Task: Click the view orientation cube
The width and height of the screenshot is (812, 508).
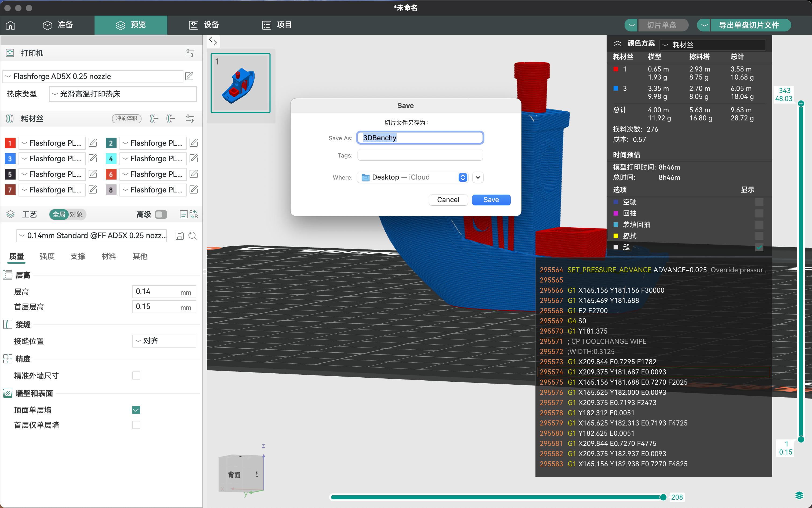Action: (x=242, y=474)
